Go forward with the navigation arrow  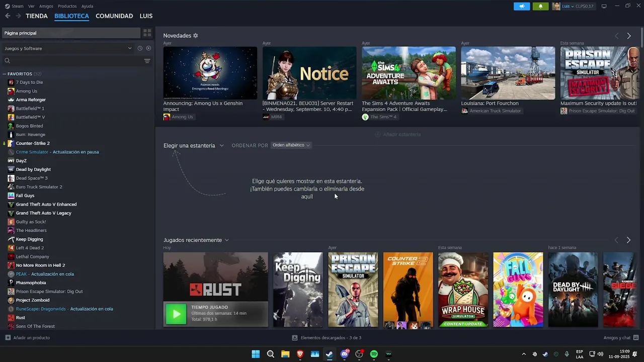[18, 16]
